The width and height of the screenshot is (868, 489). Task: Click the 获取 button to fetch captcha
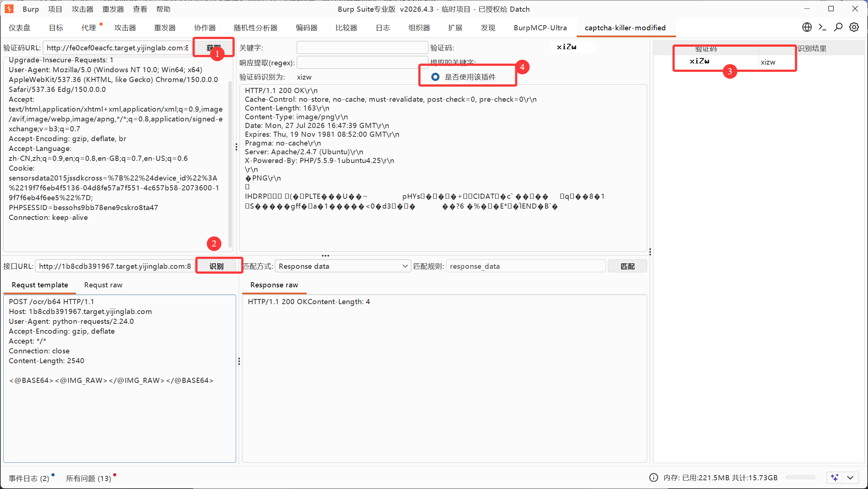click(x=214, y=47)
